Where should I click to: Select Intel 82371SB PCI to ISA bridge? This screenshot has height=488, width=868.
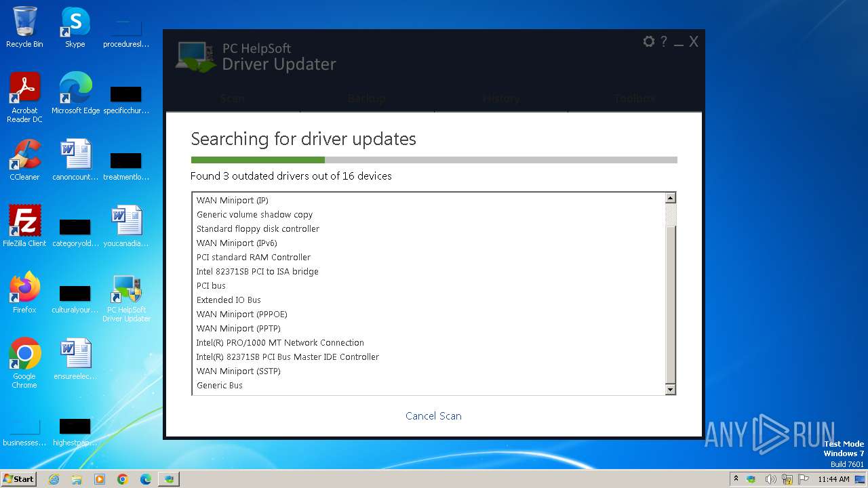(x=429, y=272)
